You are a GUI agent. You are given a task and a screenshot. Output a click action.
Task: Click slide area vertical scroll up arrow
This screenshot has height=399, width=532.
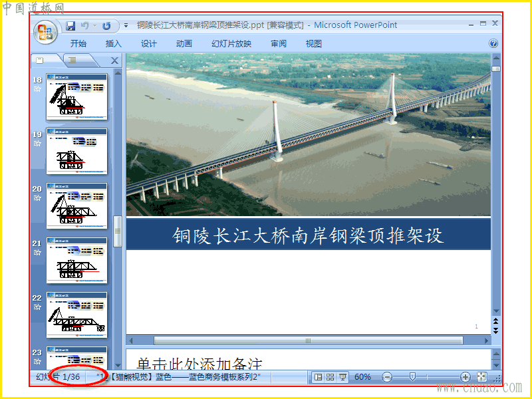click(x=496, y=58)
